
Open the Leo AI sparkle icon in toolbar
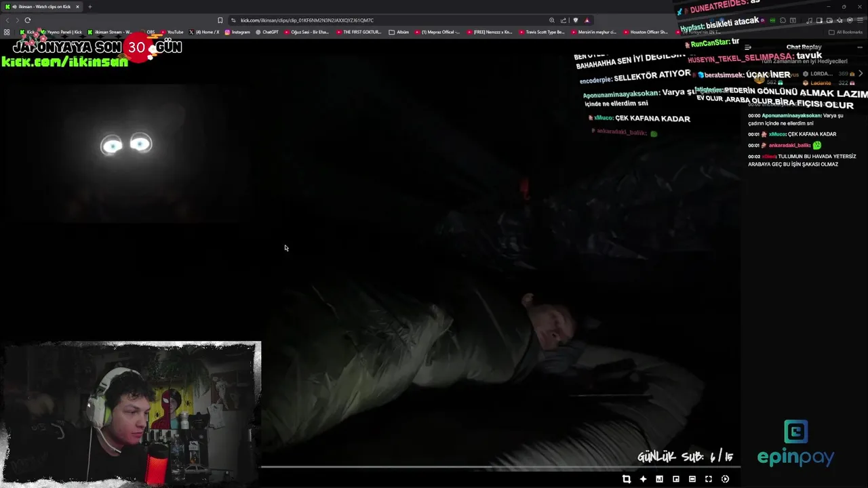pyautogui.click(x=840, y=20)
